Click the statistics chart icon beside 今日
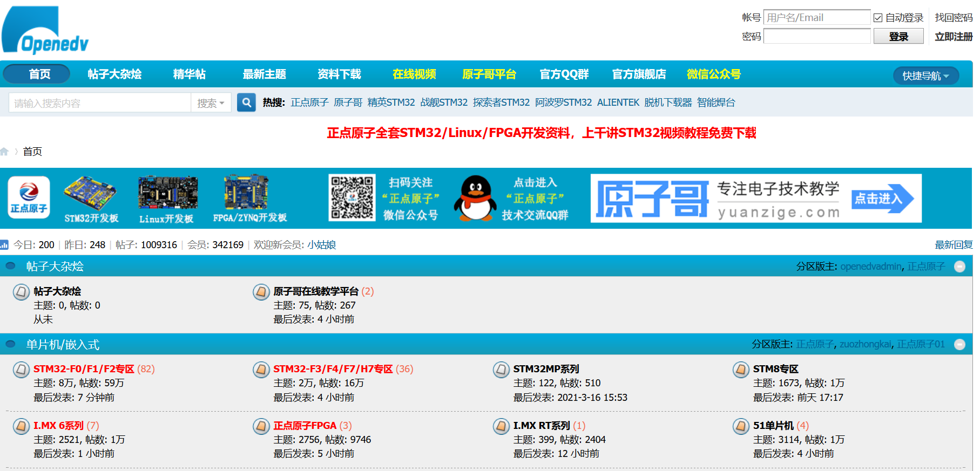The height and width of the screenshot is (471, 980). pos(4,245)
